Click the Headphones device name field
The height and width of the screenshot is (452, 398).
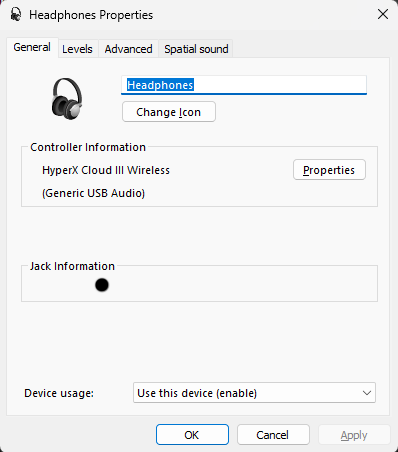[244, 85]
